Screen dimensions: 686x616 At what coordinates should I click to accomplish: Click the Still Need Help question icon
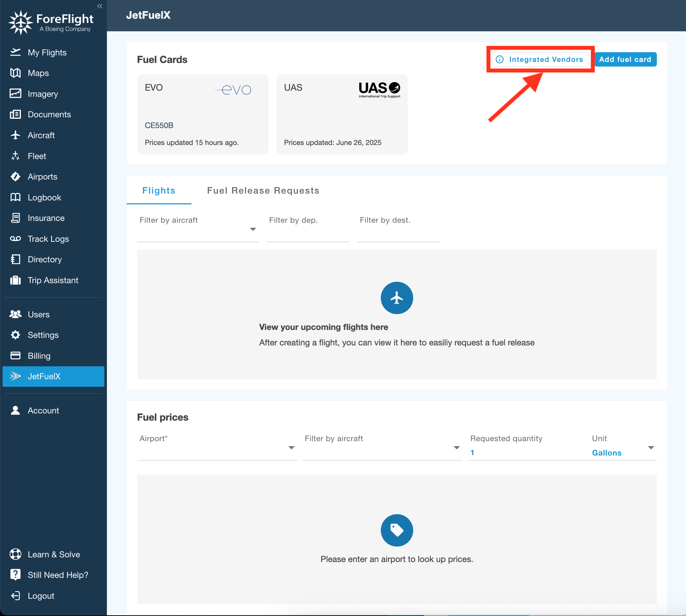(x=15, y=575)
